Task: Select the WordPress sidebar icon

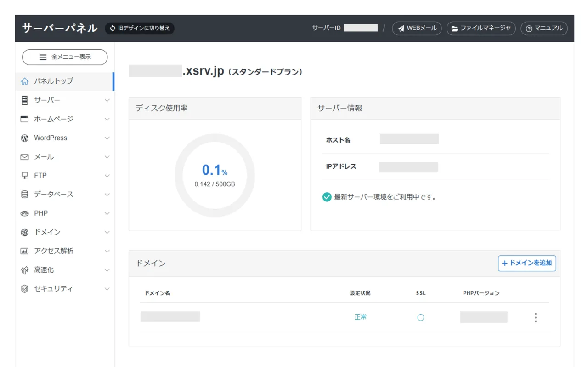Action: point(23,138)
